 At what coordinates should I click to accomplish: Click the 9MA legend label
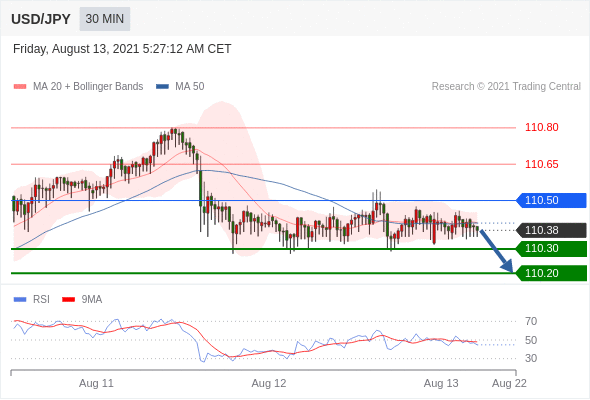pyautogui.click(x=92, y=300)
